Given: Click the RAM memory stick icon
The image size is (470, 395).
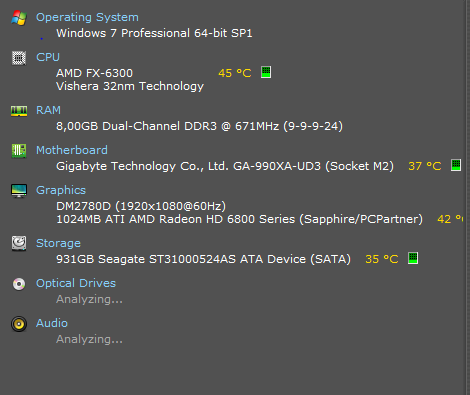Looking at the screenshot, I should tap(19, 111).
